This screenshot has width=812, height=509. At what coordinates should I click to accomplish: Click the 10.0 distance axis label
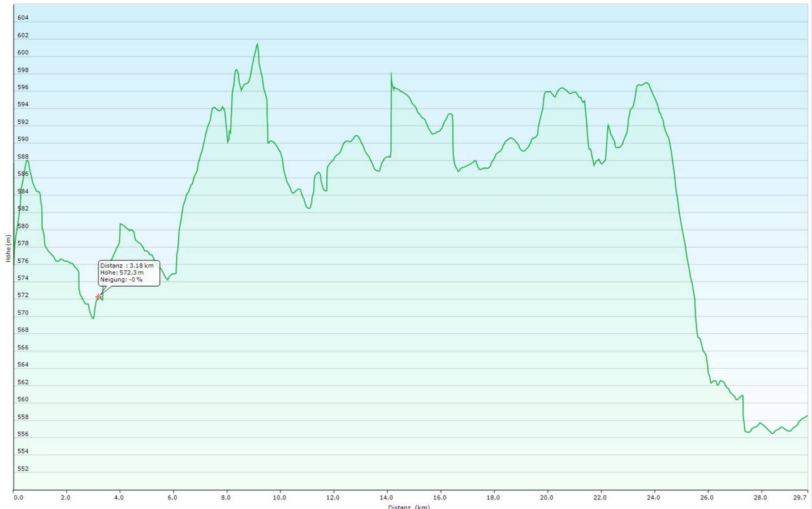tap(279, 498)
